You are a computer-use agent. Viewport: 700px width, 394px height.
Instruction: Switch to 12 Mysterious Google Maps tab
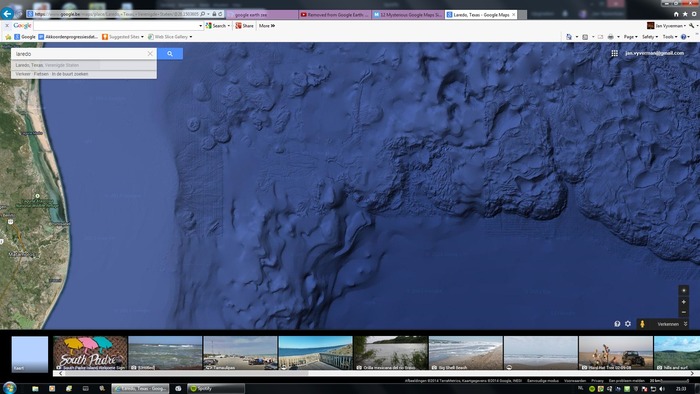408,15
